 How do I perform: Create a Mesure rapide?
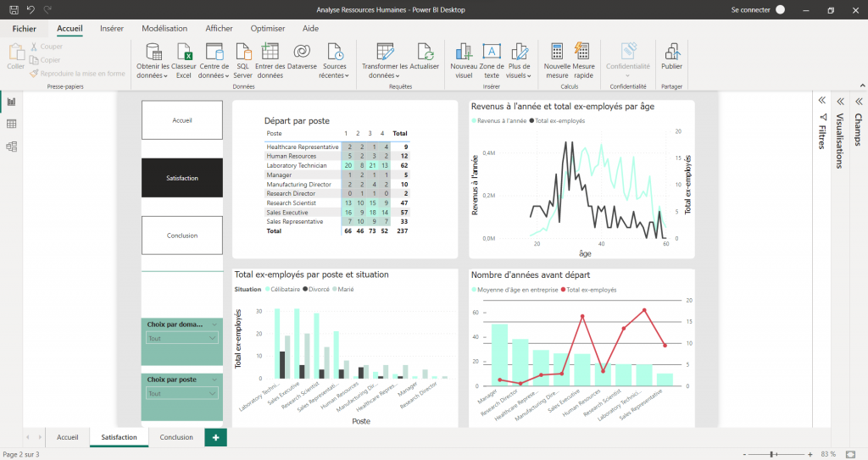(x=583, y=60)
